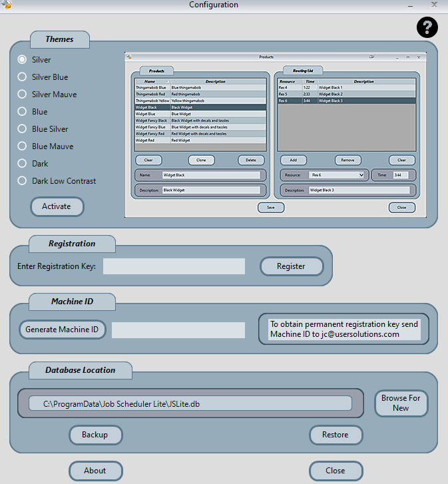This screenshot has height=484, width=448.
Task: Pick the Blue theme radio button
Action: pyautogui.click(x=22, y=111)
